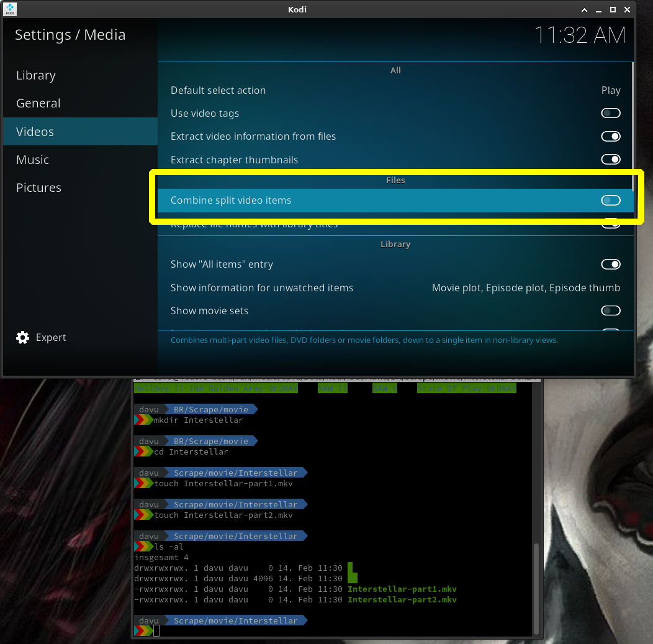Click the Settings / Media heading

[70, 35]
